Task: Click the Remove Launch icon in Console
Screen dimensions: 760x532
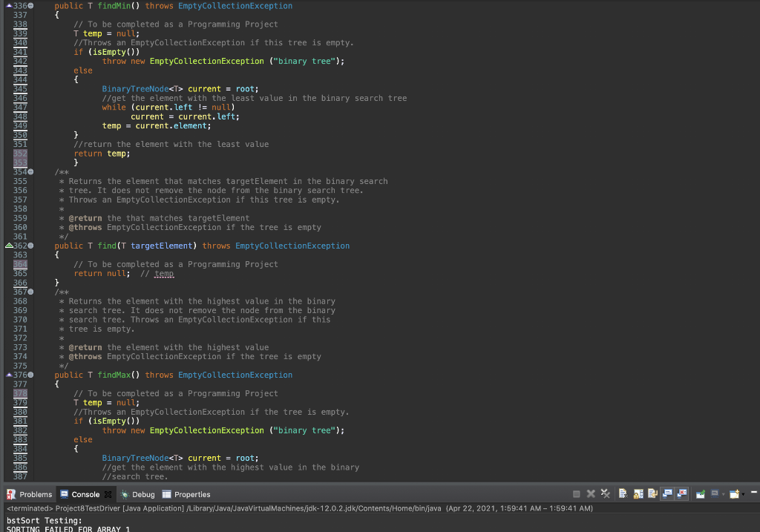Action: (591, 494)
